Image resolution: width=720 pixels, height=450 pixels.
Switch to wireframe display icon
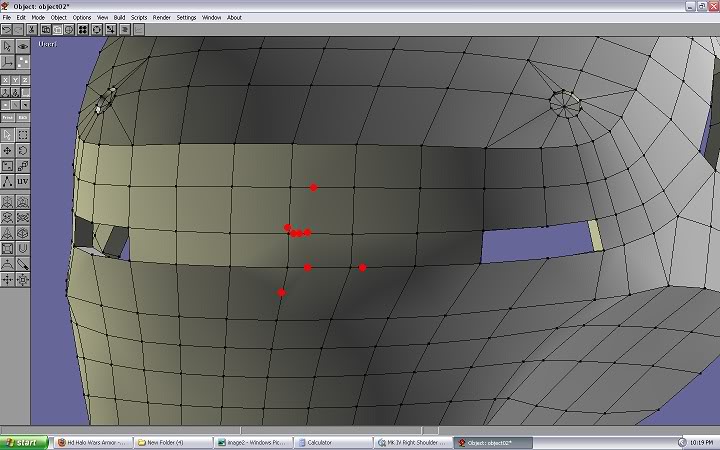pos(46,30)
